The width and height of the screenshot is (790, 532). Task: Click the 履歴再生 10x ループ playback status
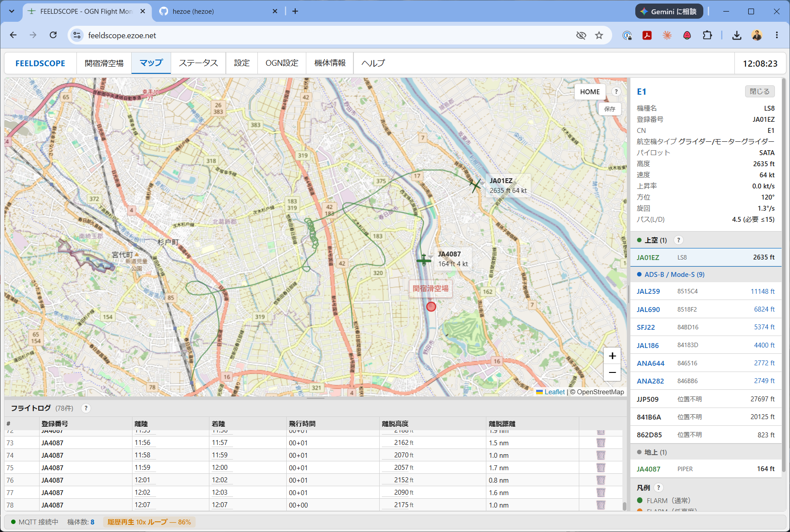click(149, 522)
